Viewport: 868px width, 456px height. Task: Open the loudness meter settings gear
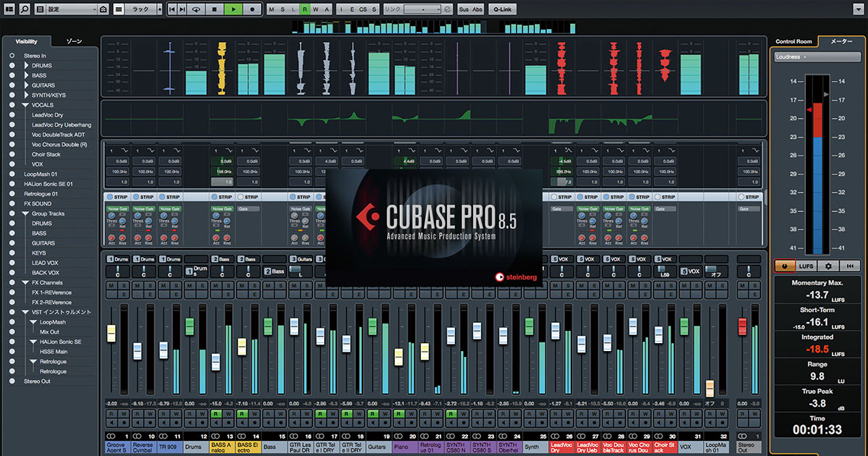click(x=829, y=266)
